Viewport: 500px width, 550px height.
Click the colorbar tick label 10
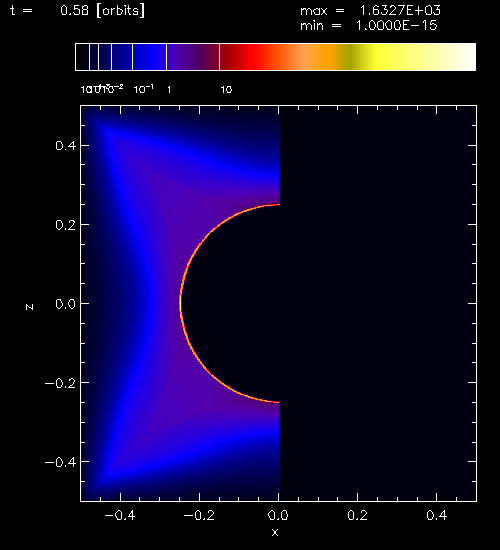226,90
